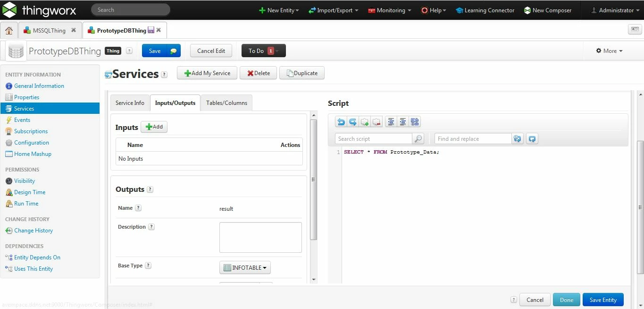Viewport: 644px width, 309px height.
Task: Click the keyboard icon at top right
Action: click(635, 30)
